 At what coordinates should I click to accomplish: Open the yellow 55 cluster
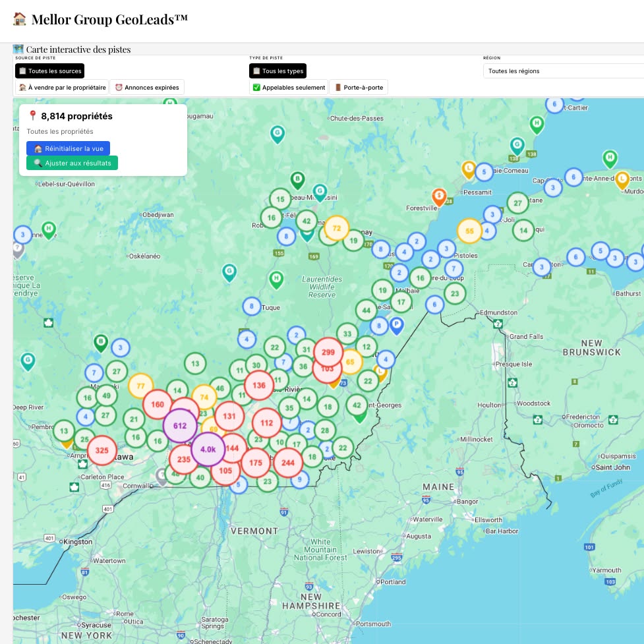pyautogui.click(x=469, y=231)
